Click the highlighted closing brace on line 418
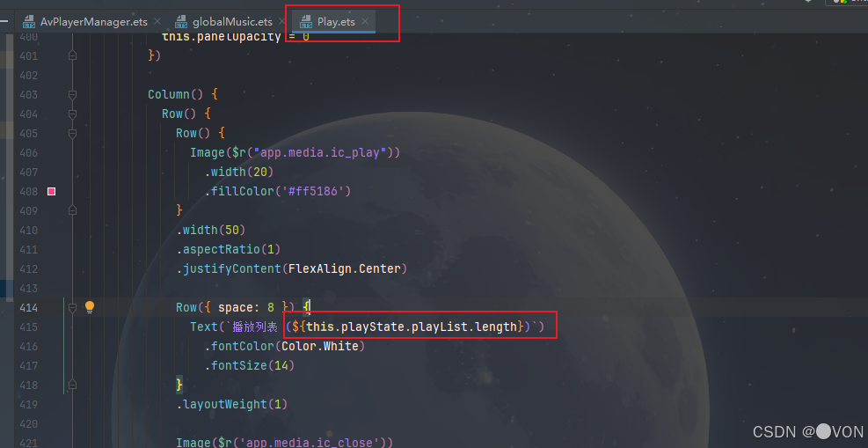 point(179,385)
